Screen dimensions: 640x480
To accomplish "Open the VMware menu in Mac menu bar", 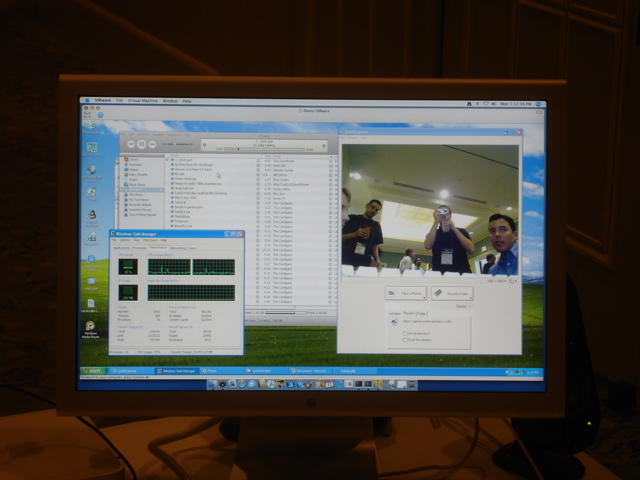I will 103,100.
